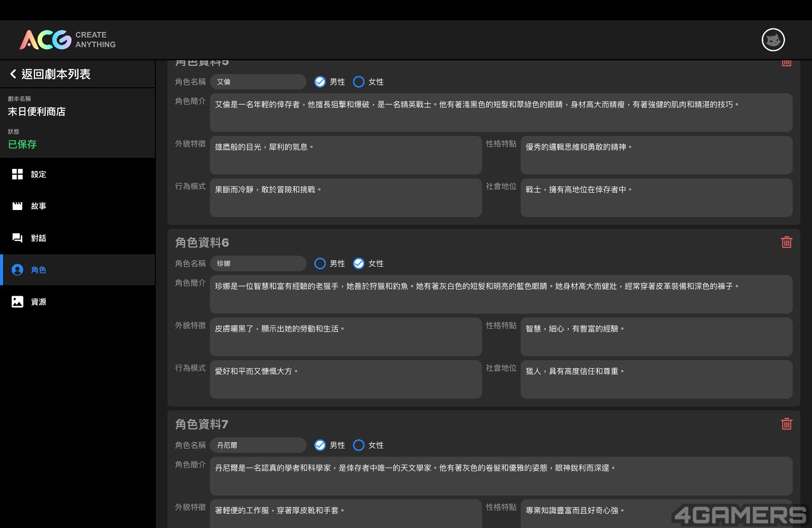Click the script name 末日便利商店

37,112
